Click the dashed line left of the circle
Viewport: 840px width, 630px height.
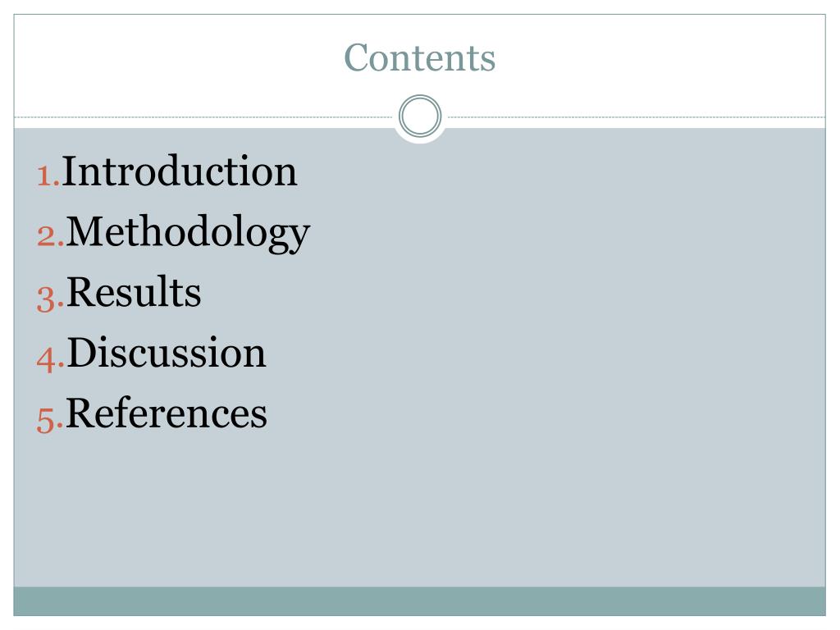pyautogui.click(x=203, y=116)
